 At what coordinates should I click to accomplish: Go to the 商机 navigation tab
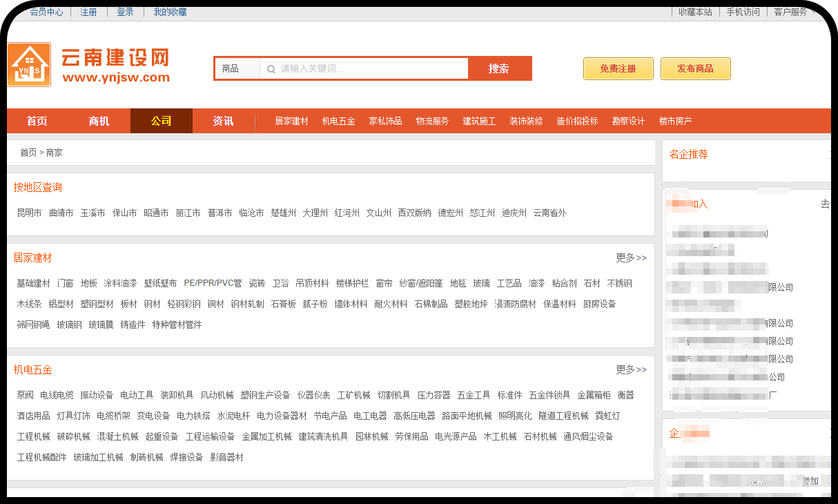pos(99,121)
